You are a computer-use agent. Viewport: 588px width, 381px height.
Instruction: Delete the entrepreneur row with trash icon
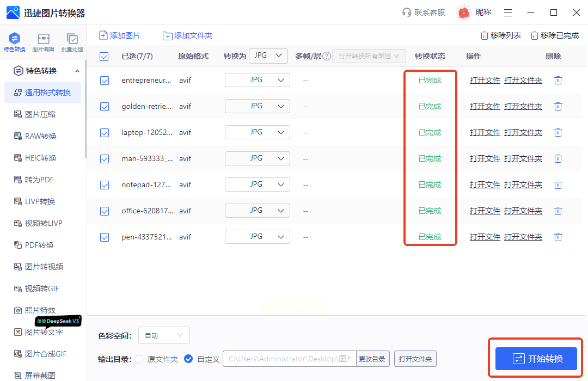click(558, 80)
